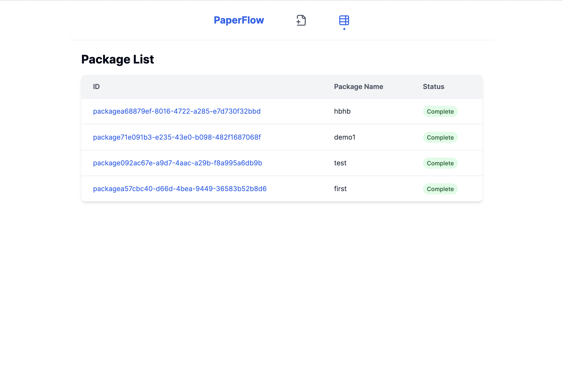The height and width of the screenshot is (392, 563).
Task: Click Complete badge for test package
Action: (440, 163)
